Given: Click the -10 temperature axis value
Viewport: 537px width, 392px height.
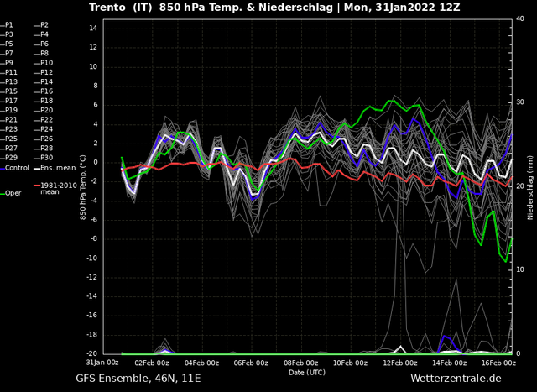Looking at the screenshot, I should click(x=91, y=258).
